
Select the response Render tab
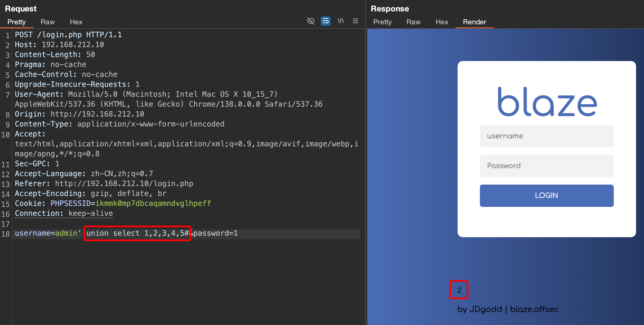(474, 22)
